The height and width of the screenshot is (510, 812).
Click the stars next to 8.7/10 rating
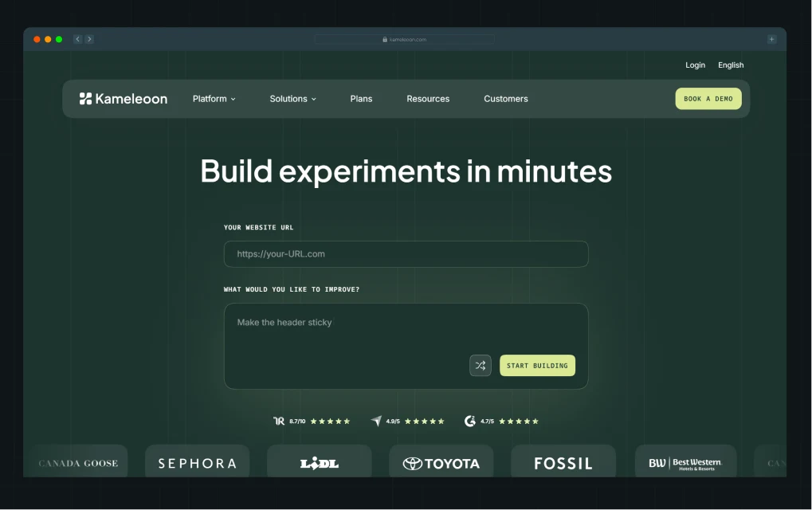[x=331, y=422]
